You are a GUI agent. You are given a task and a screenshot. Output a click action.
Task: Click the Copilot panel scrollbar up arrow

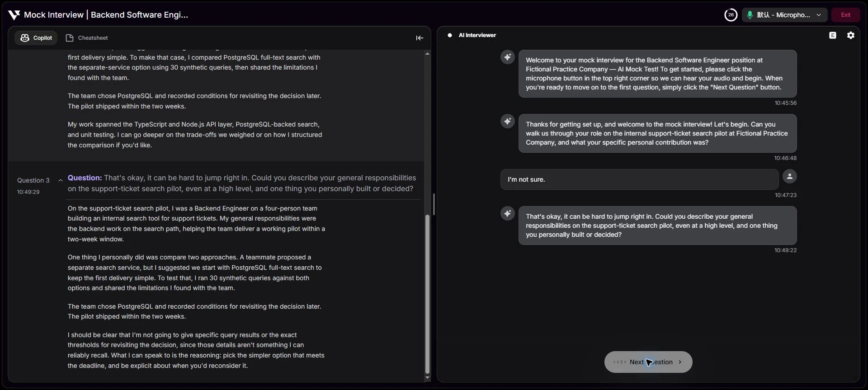(427, 54)
